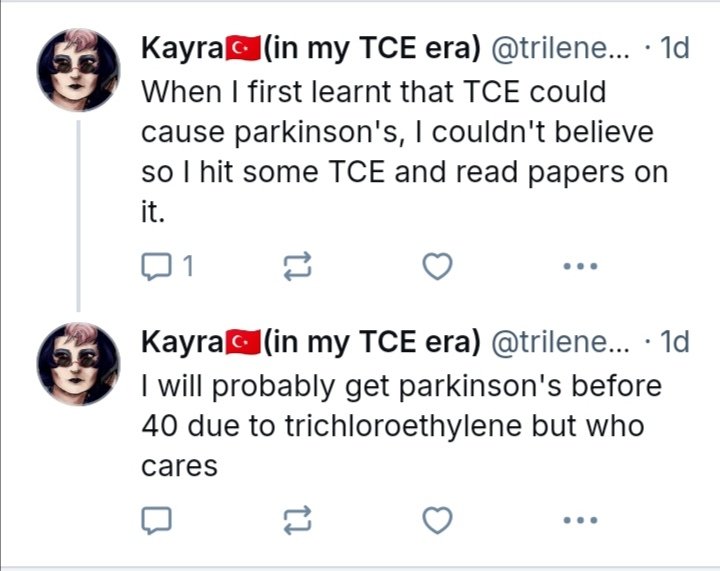Viewport: 720px width, 571px height.
Task: Open more options on first post
Action: pyautogui.click(x=580, y=266)
